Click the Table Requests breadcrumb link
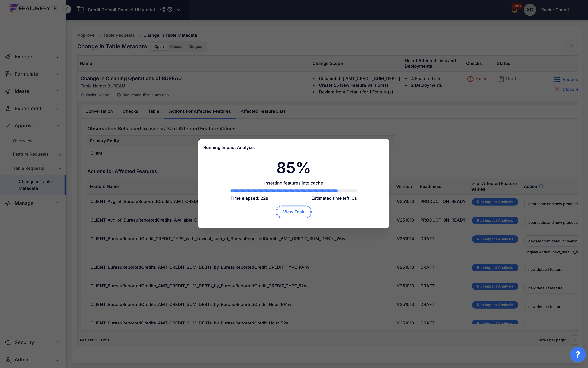Viewport: 588px width, 368px height. pos(119,35)
